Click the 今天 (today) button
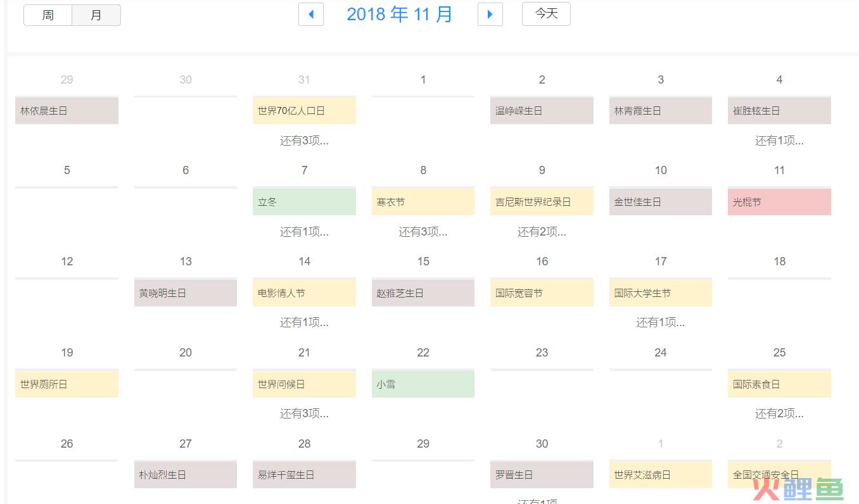 tap(546, 13)
